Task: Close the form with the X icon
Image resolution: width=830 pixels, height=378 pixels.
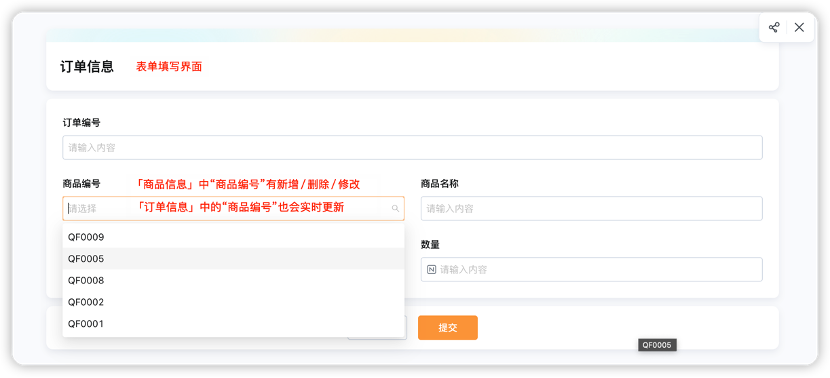Action: coord(799,28)
